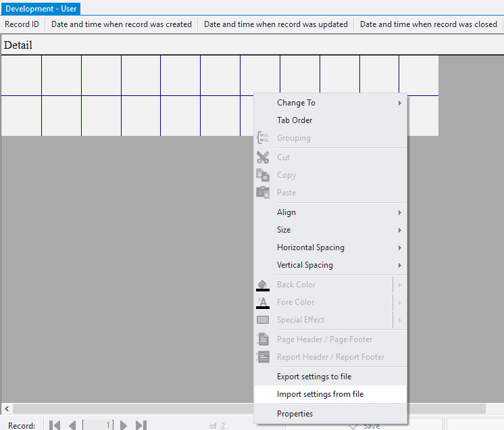Select Tab Order from context menu
Image resolution: width=504 pixels, height=430 pixels.
click(295, 120)
